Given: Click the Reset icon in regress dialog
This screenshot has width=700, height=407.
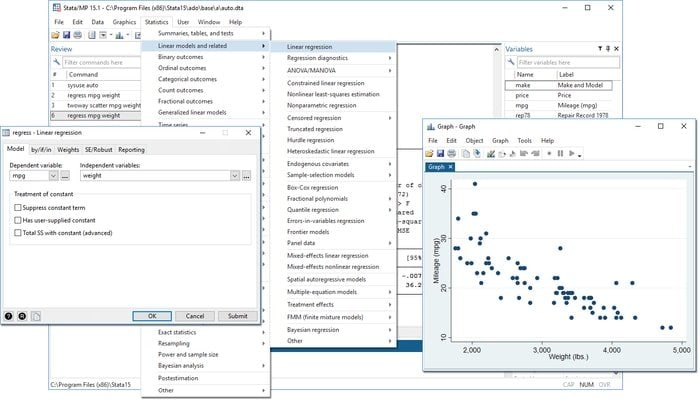Looking at the screenshot, I should (22, 316).
